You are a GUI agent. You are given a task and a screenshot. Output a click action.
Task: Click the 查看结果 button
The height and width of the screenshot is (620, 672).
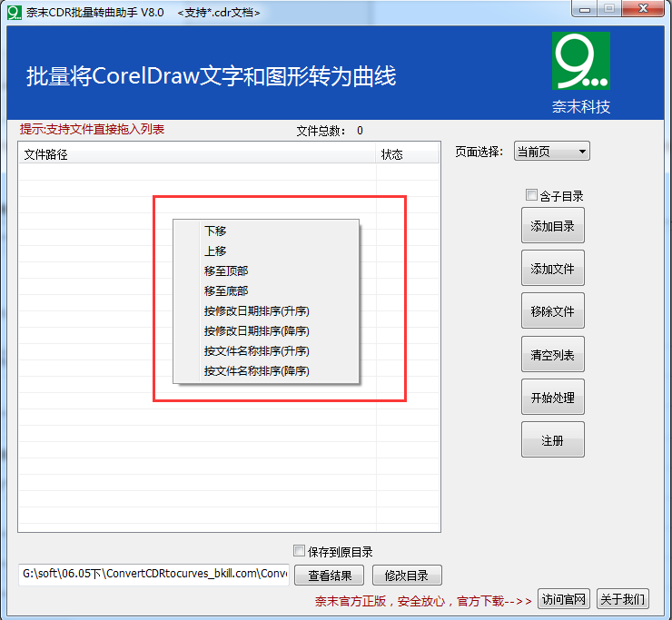(329, 576)
